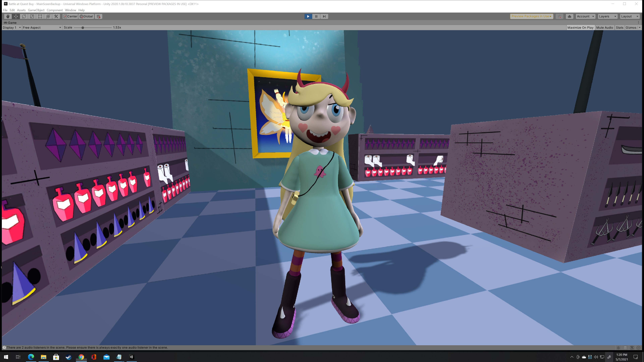Click the warning icon in status bar

click(x=4, y=348)
